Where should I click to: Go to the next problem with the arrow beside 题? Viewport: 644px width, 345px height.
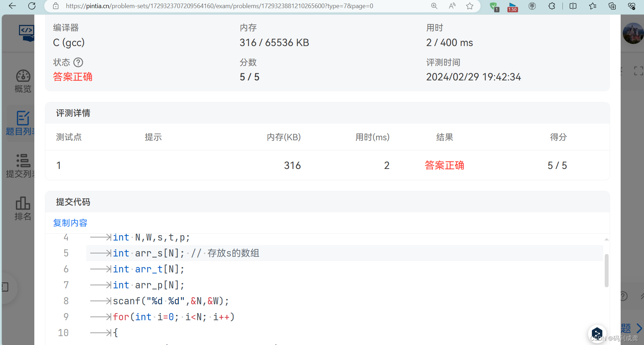point(639,328)
